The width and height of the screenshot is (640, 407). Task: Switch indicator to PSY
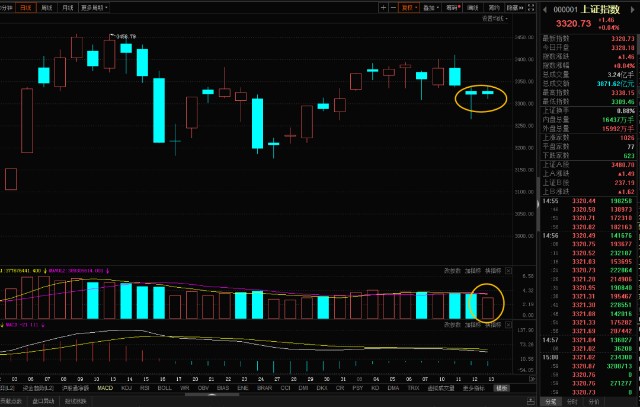tap(358, 388)
